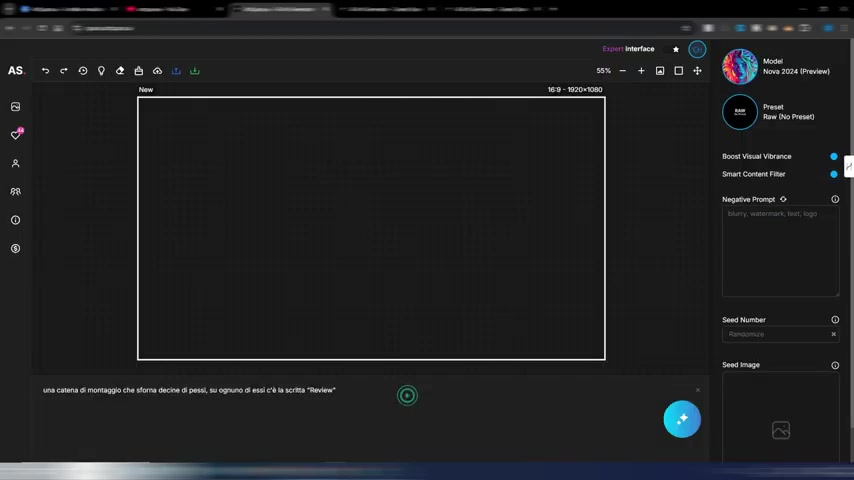Screen dimensions: 854x480
Task: Click the cloud upload icon
Action: [x=157, y=71]
